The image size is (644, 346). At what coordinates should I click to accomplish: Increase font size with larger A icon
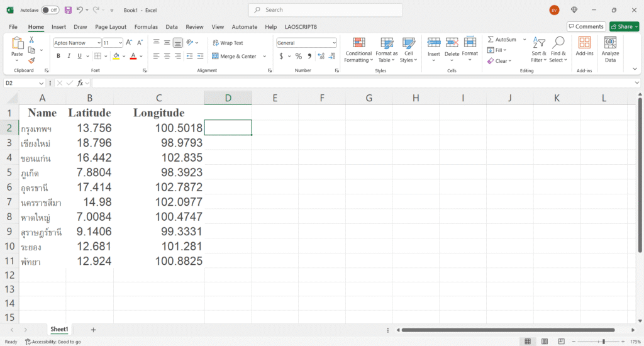129,42
